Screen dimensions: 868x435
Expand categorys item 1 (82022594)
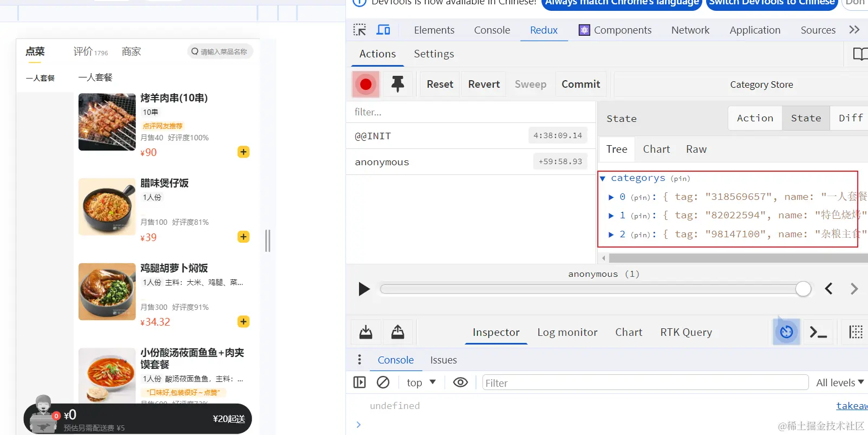[x=611, y=216]
